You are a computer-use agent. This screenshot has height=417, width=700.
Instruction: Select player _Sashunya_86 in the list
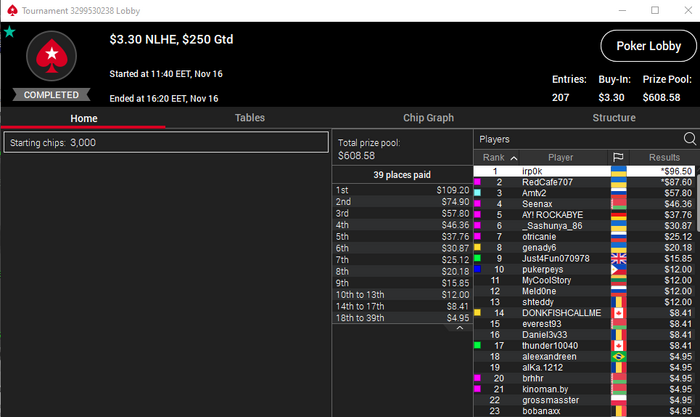tap(584, 226)
